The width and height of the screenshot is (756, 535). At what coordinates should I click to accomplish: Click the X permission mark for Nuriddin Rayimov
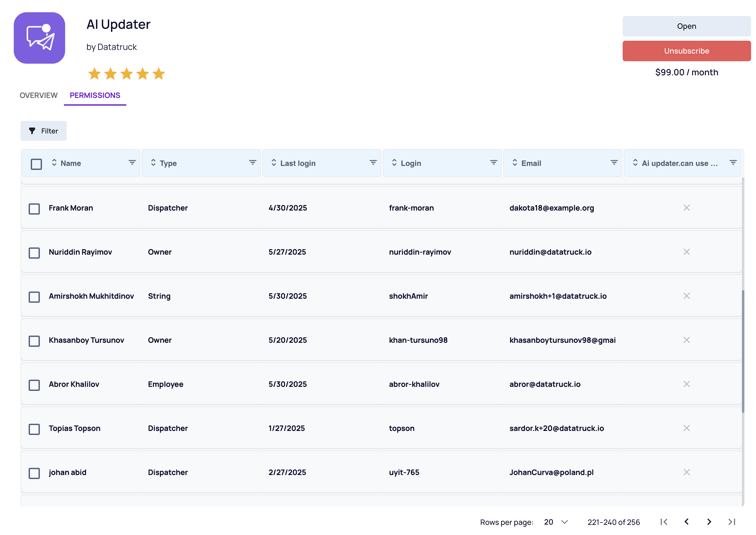(687, 252)
